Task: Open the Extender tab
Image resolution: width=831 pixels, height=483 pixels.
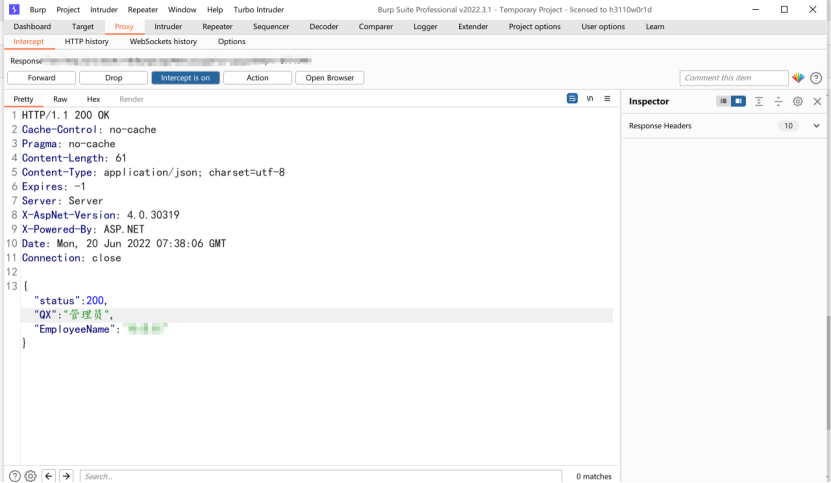Action: click(473, 27)
